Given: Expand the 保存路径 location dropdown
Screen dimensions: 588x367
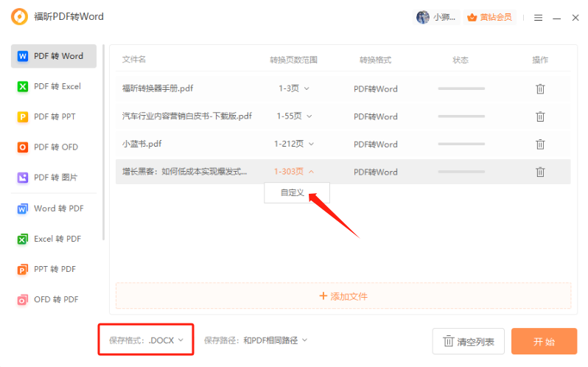Looking at the screenshot, I should tap(256, 340).
